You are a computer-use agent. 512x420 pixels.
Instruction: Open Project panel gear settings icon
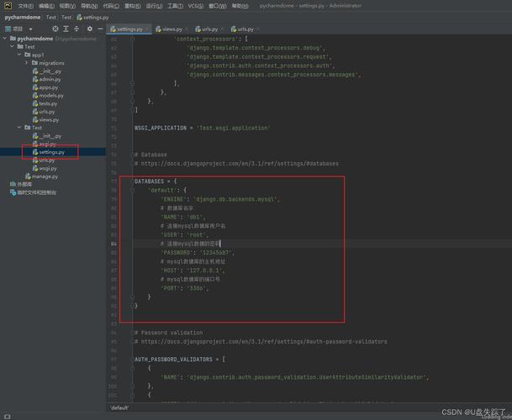click(90, 29)
